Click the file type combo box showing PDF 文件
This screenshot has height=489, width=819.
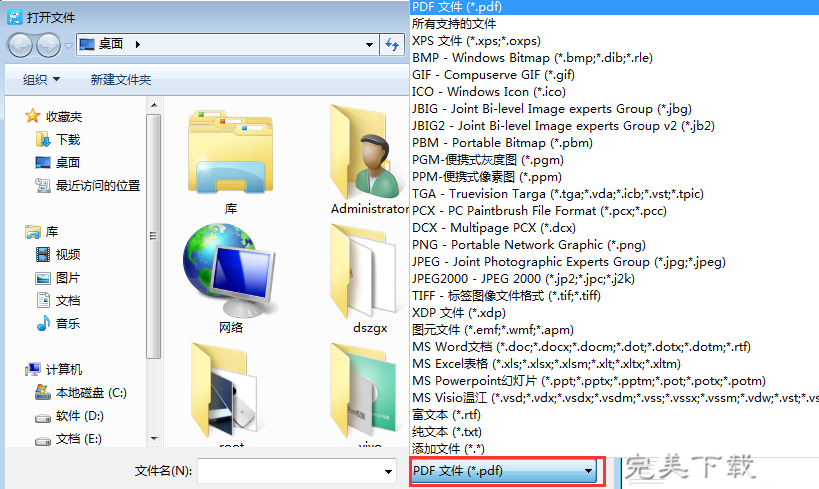(505, 471)
